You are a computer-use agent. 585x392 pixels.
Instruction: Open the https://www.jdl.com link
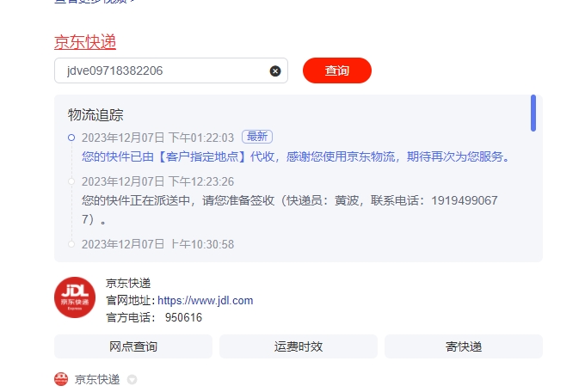pos(206,300)
